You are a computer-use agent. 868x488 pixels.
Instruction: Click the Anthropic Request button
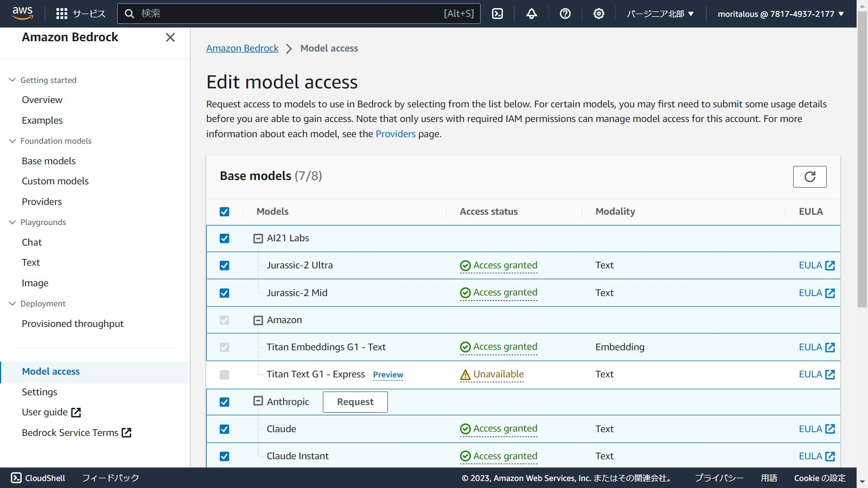tap(355, 402)
